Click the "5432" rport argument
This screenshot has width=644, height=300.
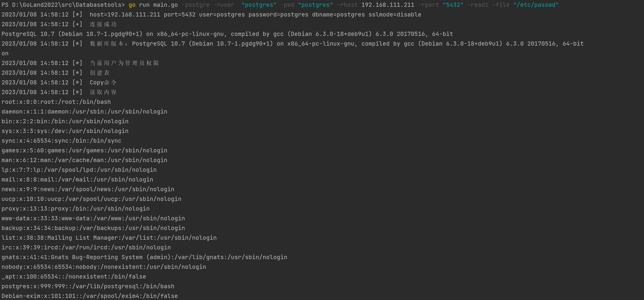tap(453, 5)
